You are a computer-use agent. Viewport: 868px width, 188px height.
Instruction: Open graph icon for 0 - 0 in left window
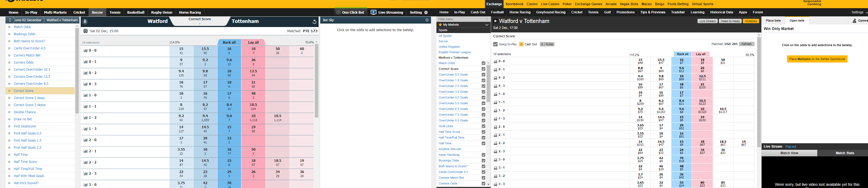[x=85, y=50]
